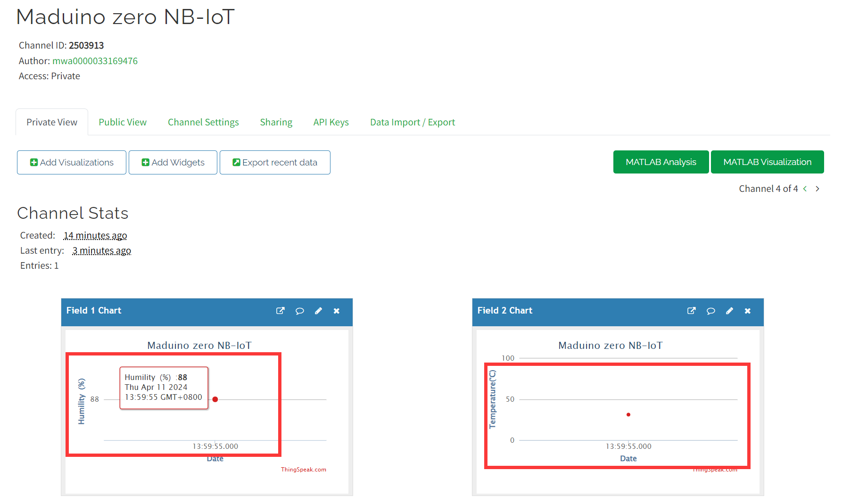This screenshot has height=504, width=867.
Task: Open Data Import / Export tab
Action: [413, 122]
